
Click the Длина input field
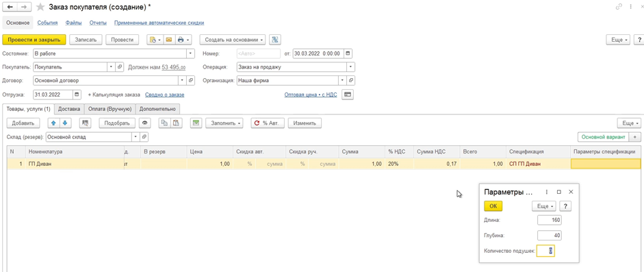pyautogui.click(x=549, y=221)
